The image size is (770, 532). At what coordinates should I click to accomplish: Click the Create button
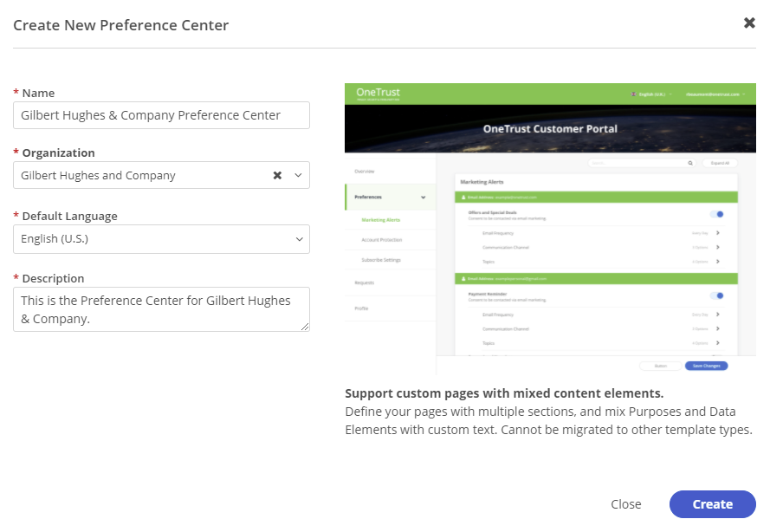(712, 504)
